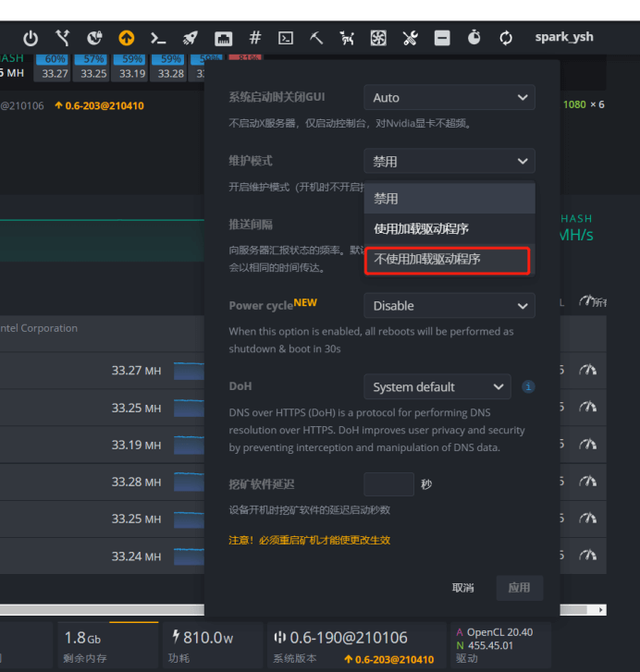The height and width of the screenshot is (672, 640).
Task: Collapse the 维护模式 dropdown showing 禁用
Action: click(449, 162)
